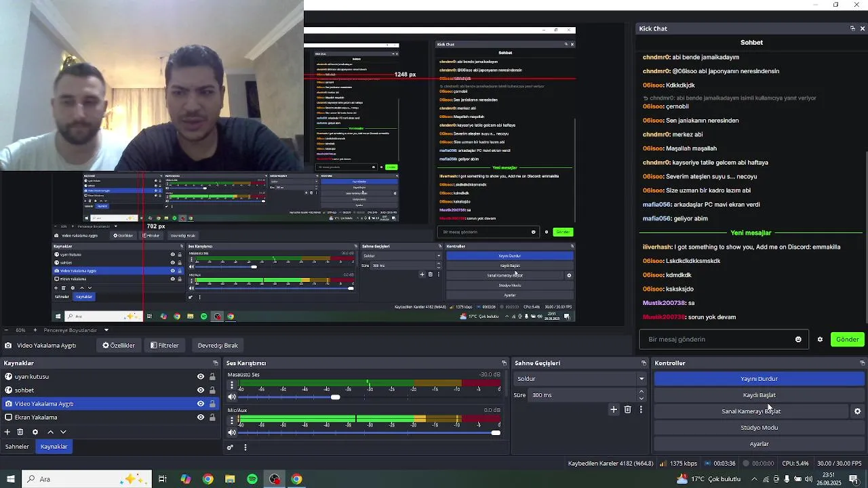Viewport: 868px width, 488px height.
Task: Undock the Sahne Geçişleri panel
Action: pos(644,363)
